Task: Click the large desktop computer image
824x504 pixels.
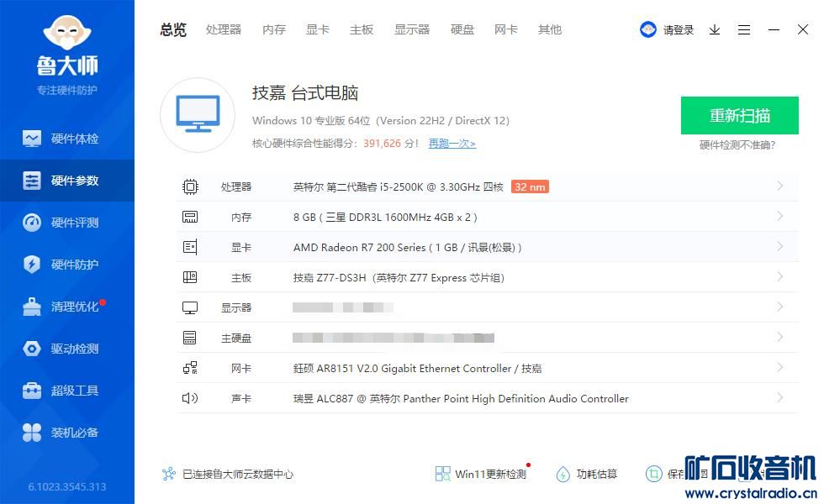Action: [198, 115]
